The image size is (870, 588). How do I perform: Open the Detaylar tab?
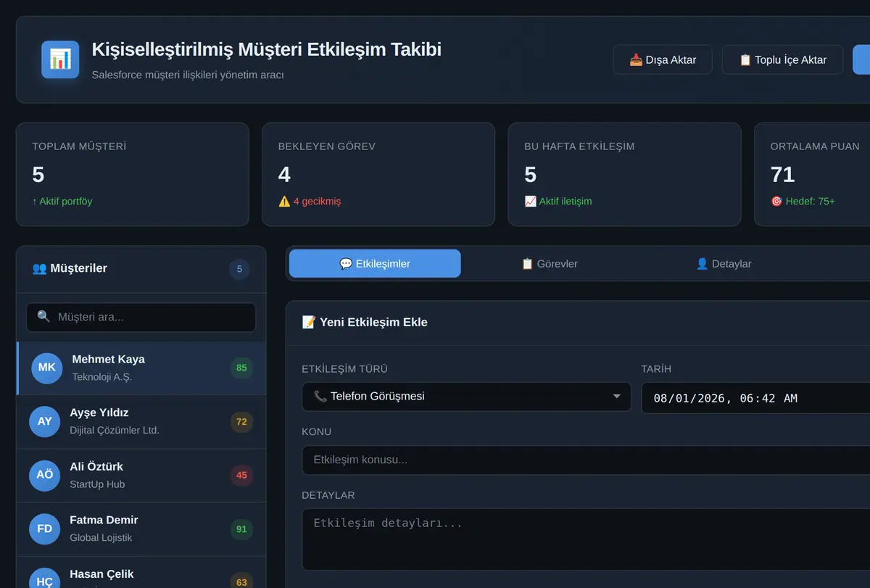click(724, 264)
